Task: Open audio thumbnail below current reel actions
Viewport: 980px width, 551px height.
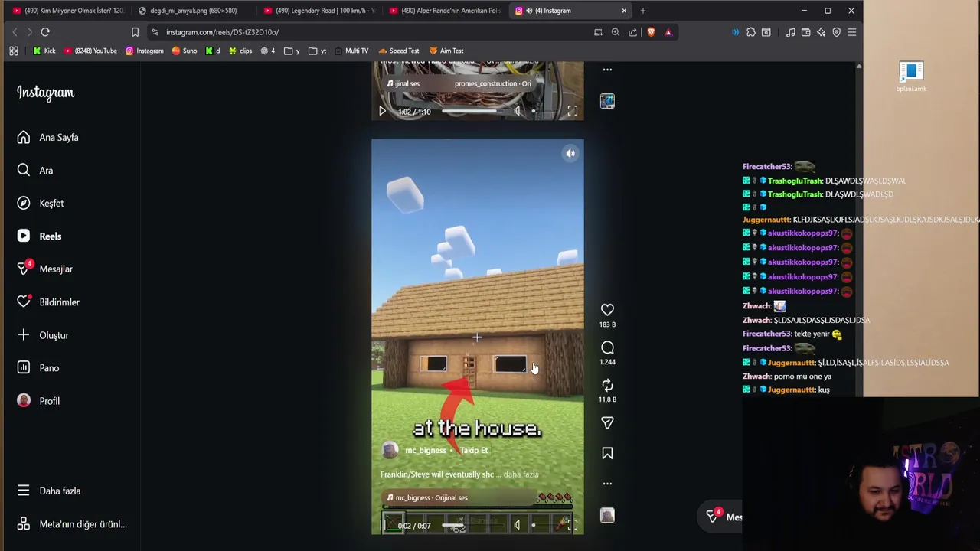Action: 607,516
